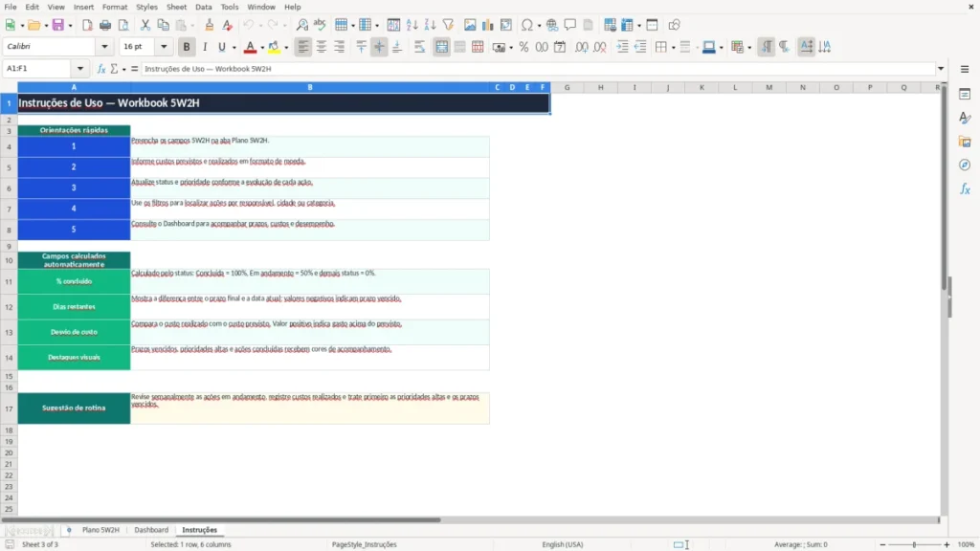Open the Data menu

click(x=204, y=7)
